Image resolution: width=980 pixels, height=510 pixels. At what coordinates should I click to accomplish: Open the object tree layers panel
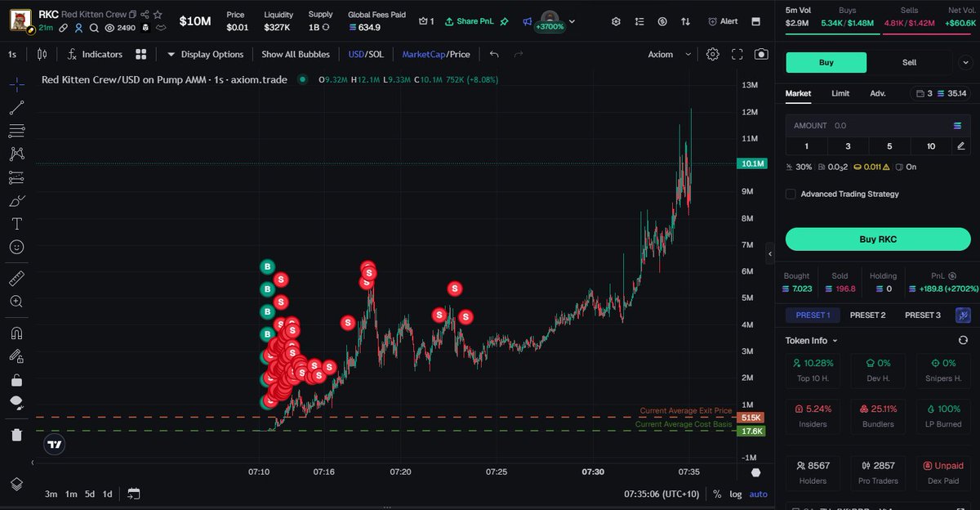coord(16,484)
